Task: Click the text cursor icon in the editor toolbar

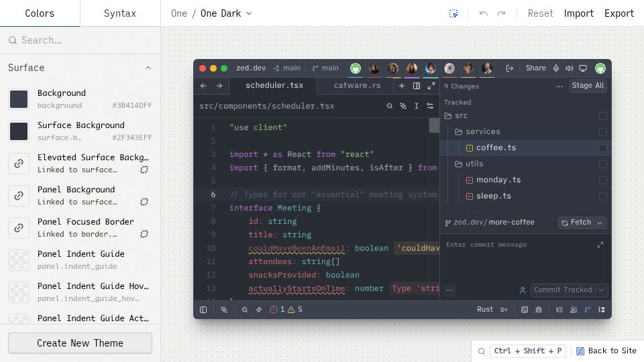Action: click(417, 106)
